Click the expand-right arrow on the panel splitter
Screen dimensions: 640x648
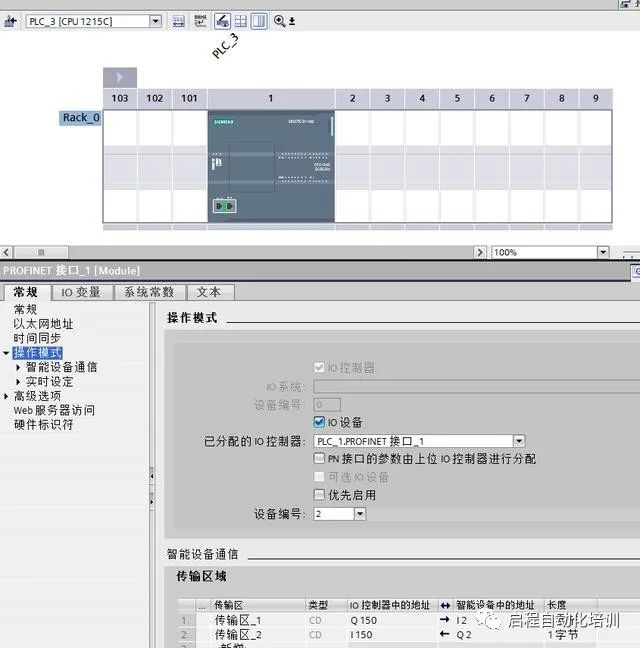coord(152,502)
